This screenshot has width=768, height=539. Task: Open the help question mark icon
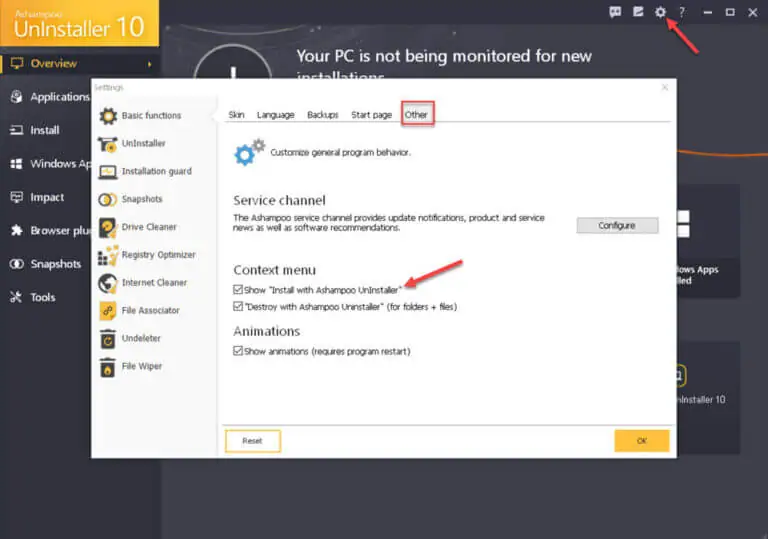click(682, 12)
